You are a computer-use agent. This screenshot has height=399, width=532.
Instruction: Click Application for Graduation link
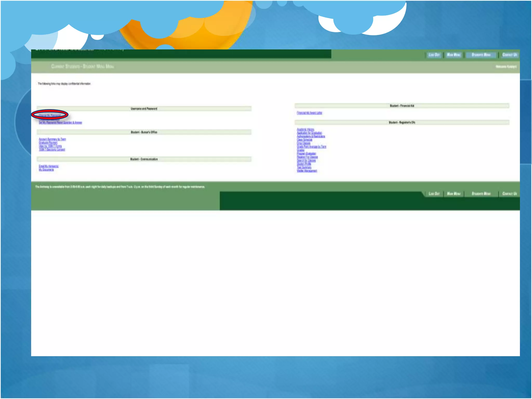pos(309,133)
